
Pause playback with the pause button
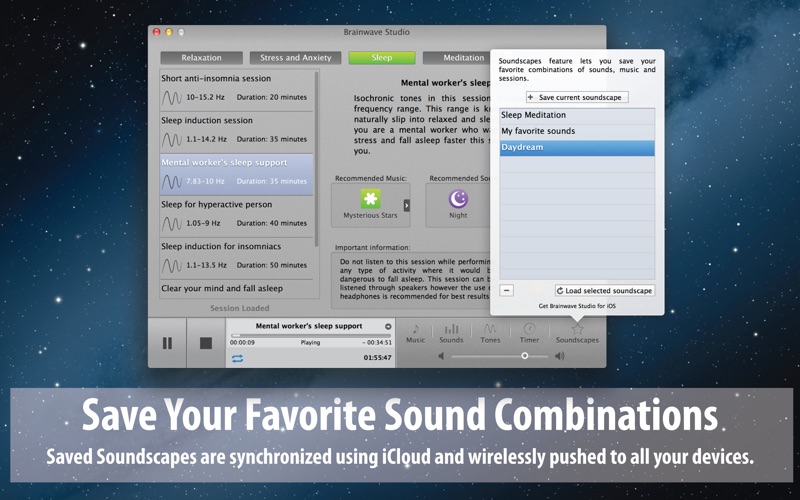pos(167,343)
